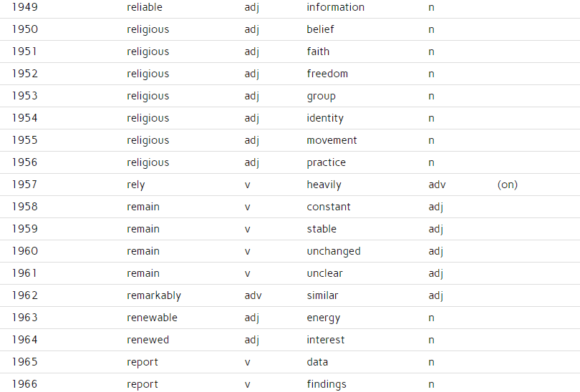Click 'interest' in the renewed row
This screenshot has width=580, height=392.
(326, 340)
